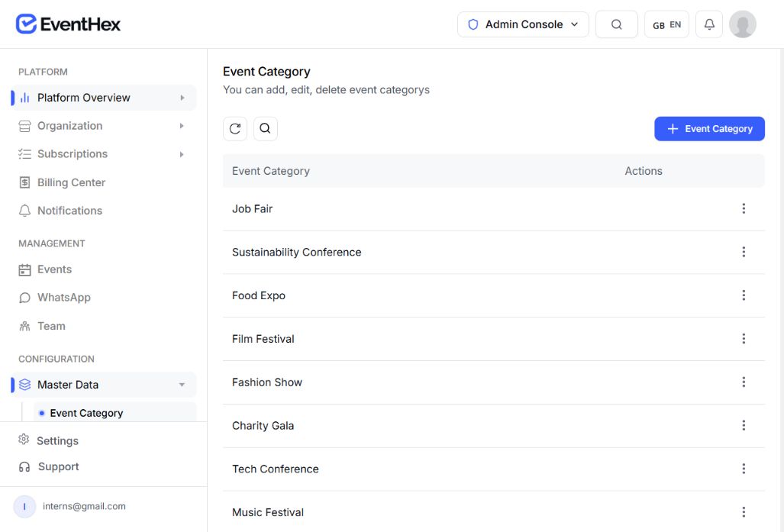Click the WhatsApp chat bubble icon

tap(24, 298)
